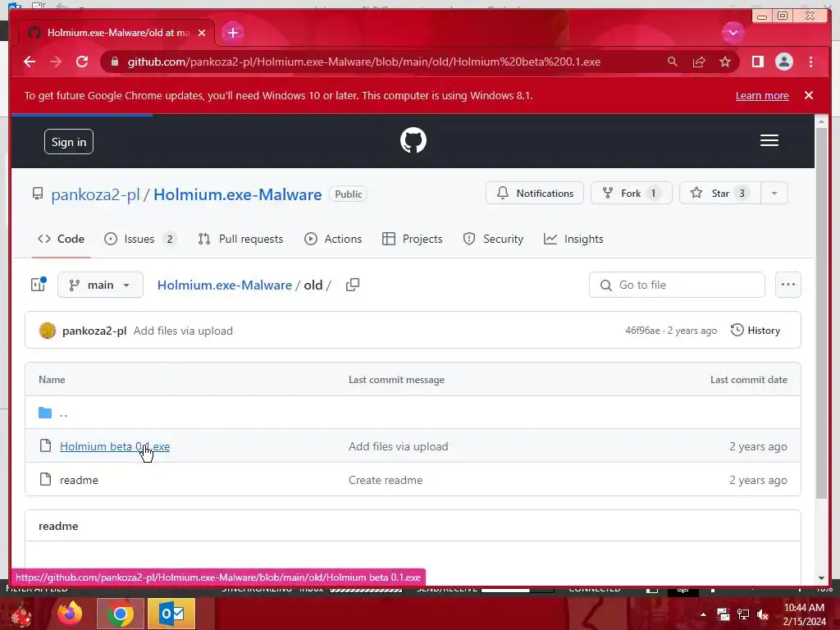Screen dimensions: 840x630
Task: Click the muted volume tray icon
Action: tap(762, 614)
